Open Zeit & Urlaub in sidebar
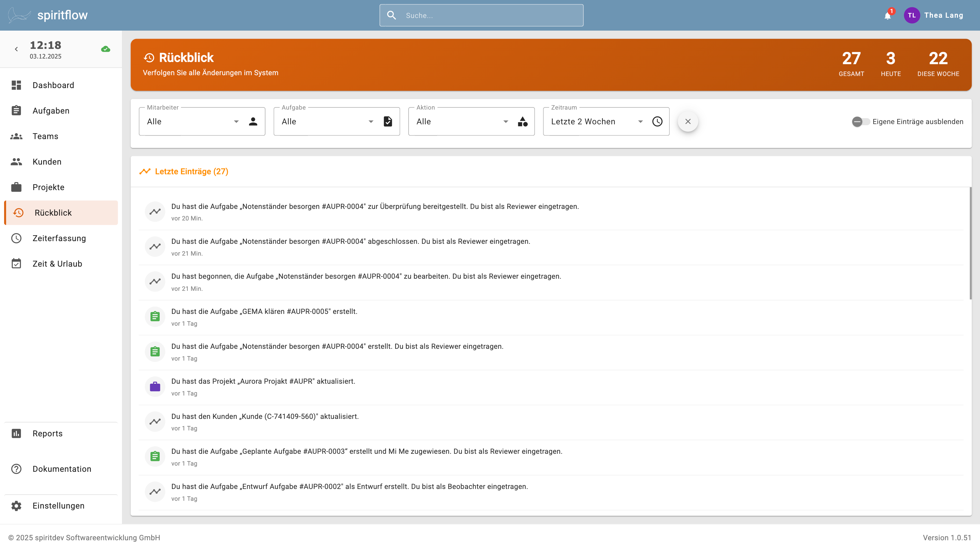The height and width of the screenshot is (551, 980). [x=61, y=263]
